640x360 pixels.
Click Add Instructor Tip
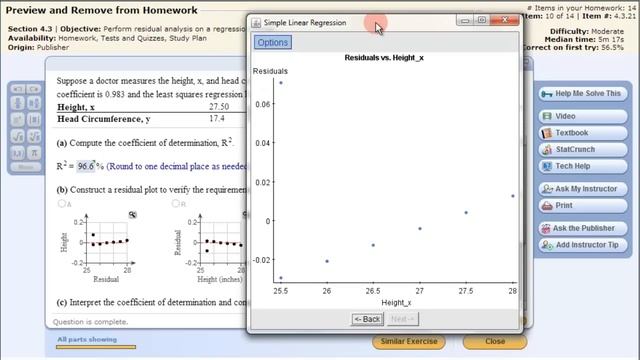[x=583, y=245]
